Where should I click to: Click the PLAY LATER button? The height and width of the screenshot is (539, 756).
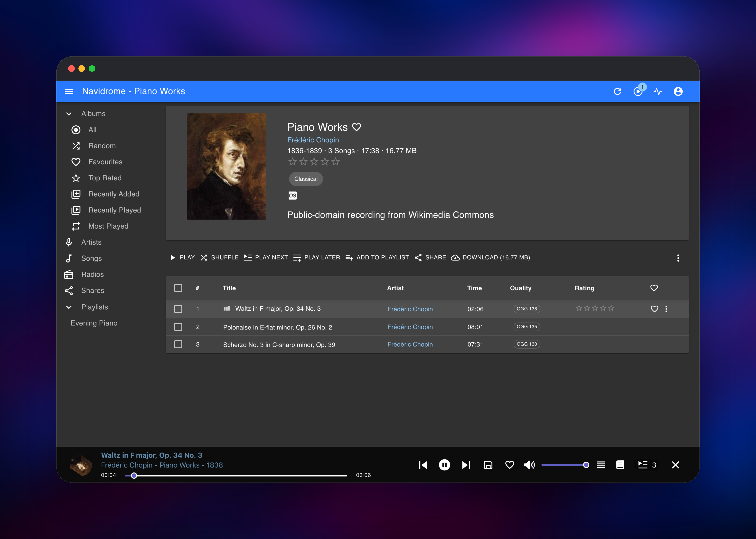coord(317,257)
